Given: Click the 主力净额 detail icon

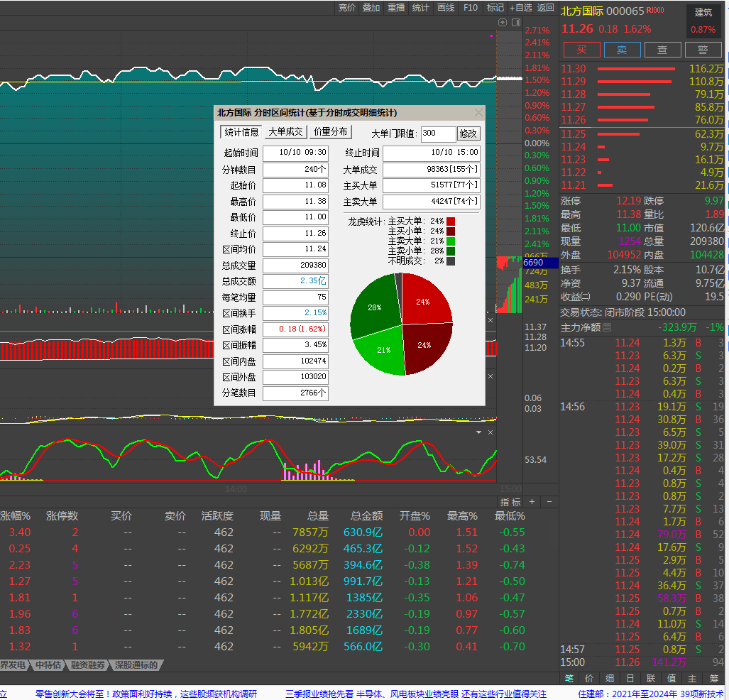Looking at the screenshot, I should pyautogui.click(x=607, y=327).
